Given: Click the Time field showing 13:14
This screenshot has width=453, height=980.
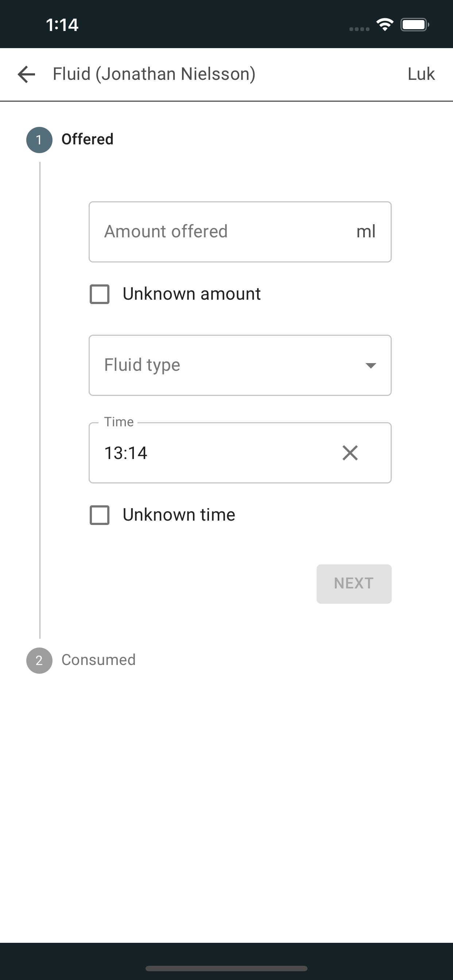Looking at the screenshot, I should pyautogui.click(x=213, y=453).
